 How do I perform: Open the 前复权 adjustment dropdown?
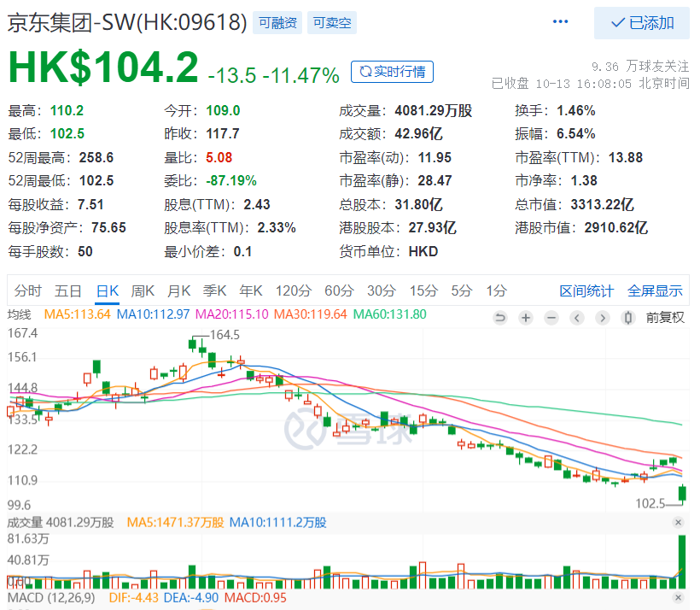665,318
